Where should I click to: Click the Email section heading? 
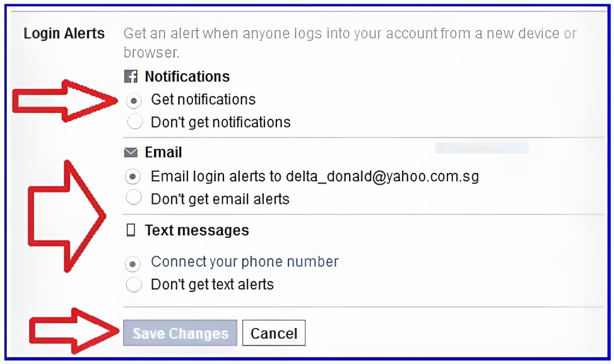coord(163,152)
